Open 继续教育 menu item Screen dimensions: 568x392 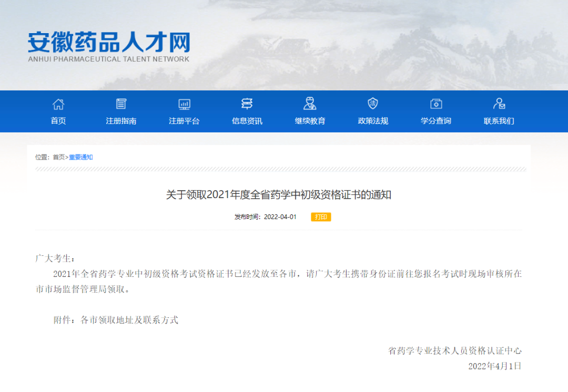coord(310,121)
